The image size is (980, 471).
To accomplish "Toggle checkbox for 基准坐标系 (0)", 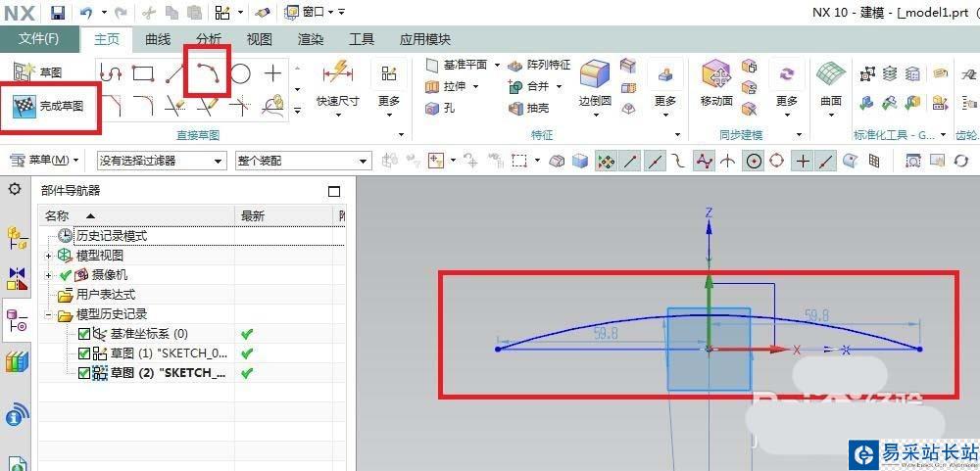I will (83, 334).
